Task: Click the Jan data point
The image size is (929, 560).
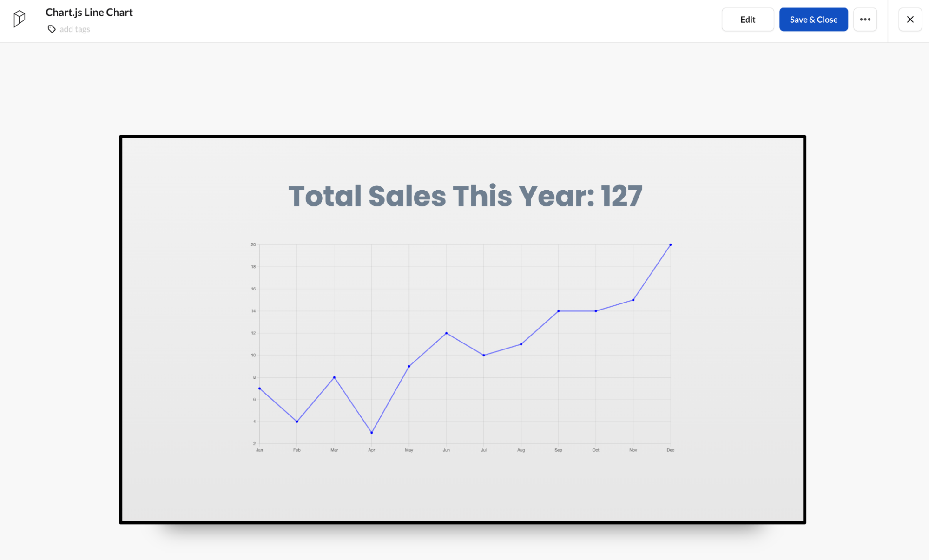Action: (x=259, y=389)
